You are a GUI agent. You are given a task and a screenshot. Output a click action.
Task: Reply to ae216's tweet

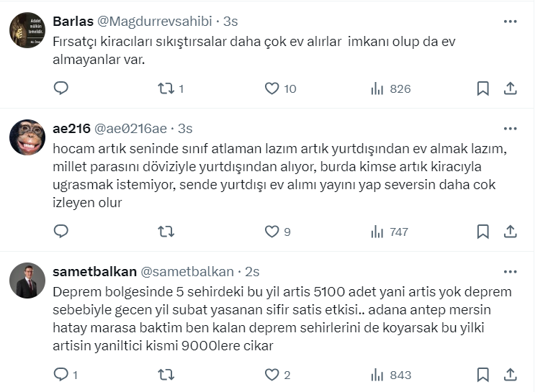pos(61,232)
